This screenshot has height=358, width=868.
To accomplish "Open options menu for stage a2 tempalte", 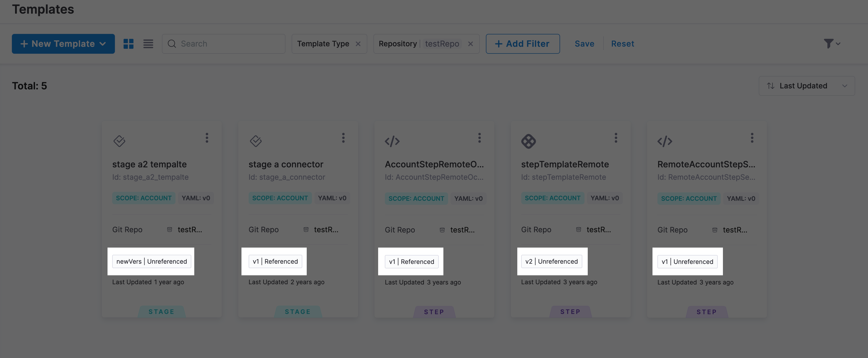I will click(x=207, y=138).
